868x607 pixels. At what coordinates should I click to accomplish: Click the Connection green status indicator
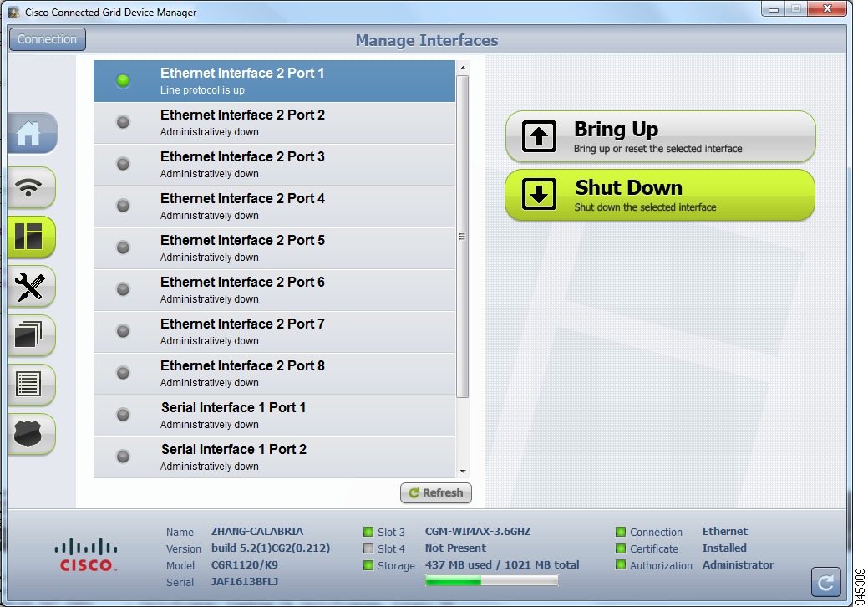[621, 532]
